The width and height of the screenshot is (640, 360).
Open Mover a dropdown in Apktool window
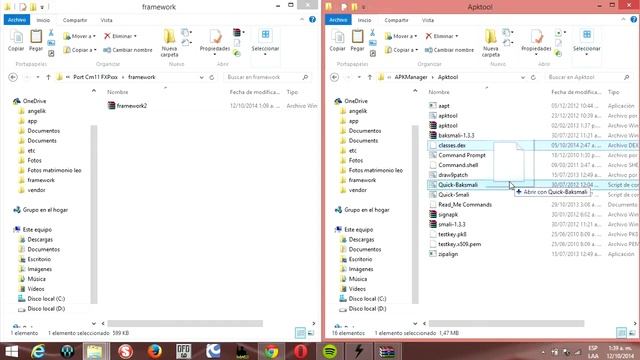pyautogui.click(x=401, y=36)
